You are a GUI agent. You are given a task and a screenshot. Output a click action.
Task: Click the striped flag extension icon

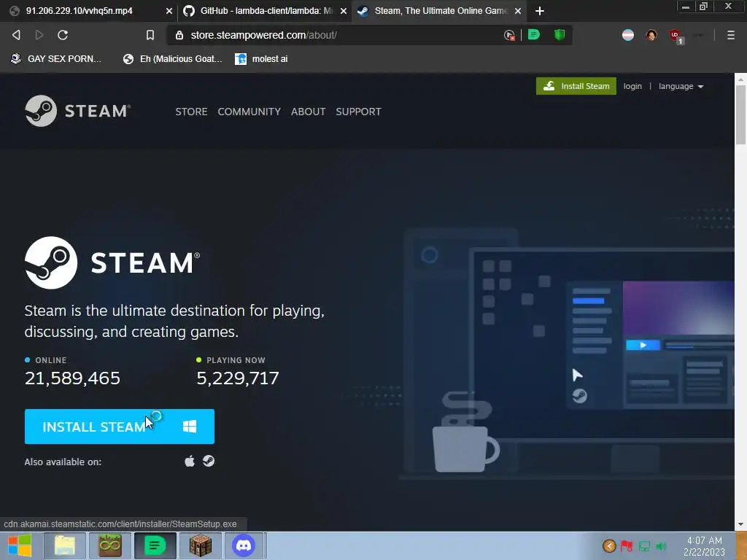coord(628,35)
